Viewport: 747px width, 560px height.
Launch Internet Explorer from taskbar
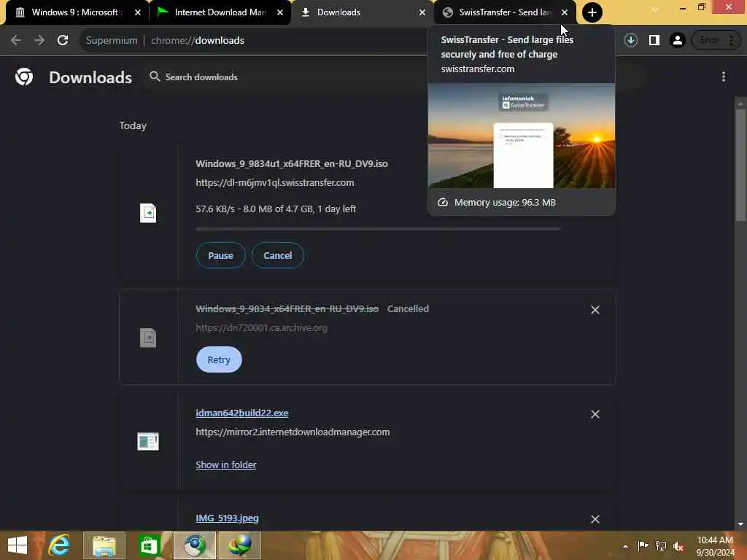click(x=60, y=545)
